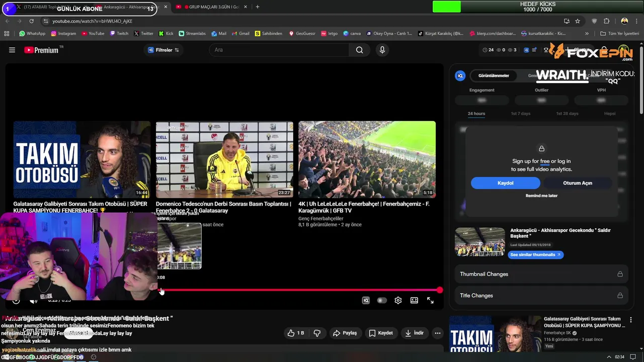This screenshot has height=362, width=644.
Task: Close the GRUP MAÇLARI browser tab
Action: [x=246, y=7]
